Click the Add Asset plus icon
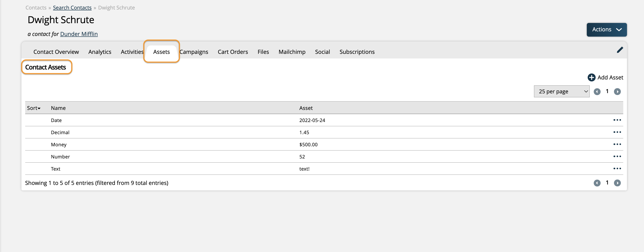 tap(591, 77)
